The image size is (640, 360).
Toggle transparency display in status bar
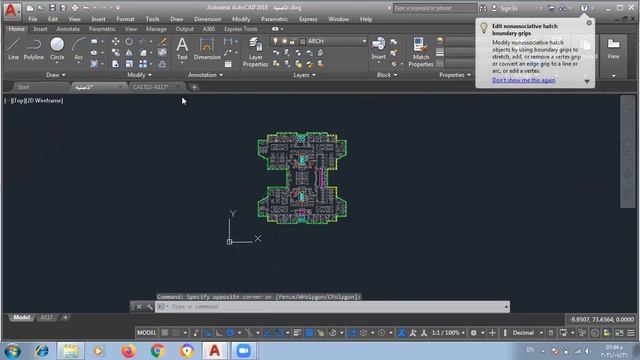[x=309, y=333]
